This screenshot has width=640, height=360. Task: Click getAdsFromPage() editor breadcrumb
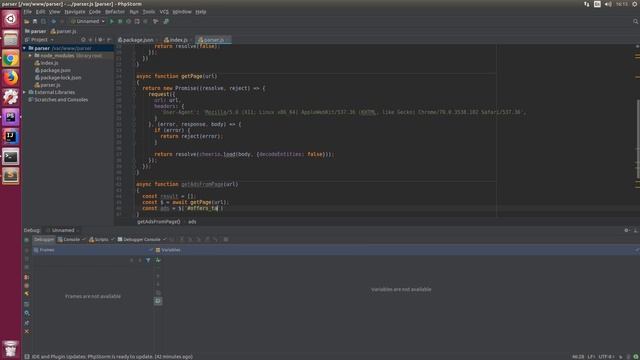158,222
